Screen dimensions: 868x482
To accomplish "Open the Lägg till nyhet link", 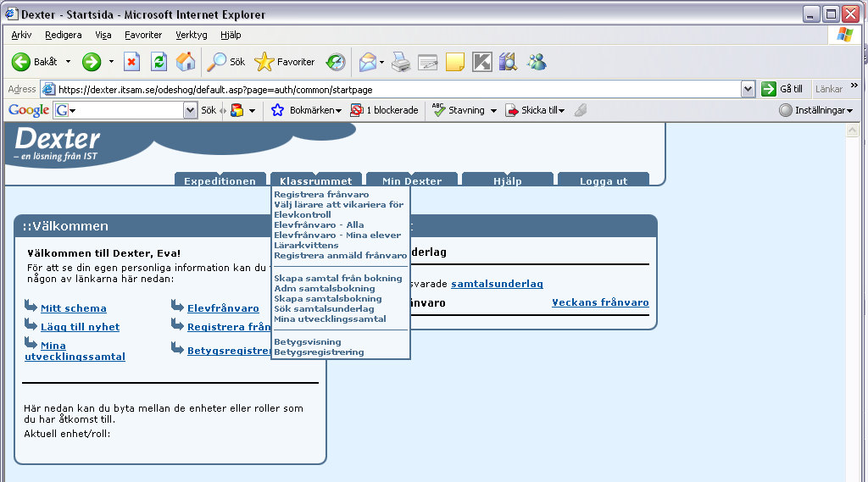I will (x=80, y=327).
